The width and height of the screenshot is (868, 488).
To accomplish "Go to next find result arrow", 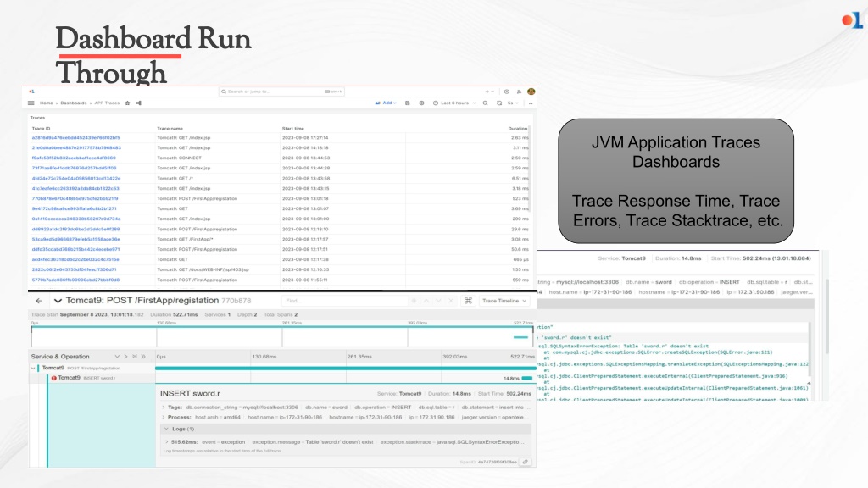I will 438,301.
